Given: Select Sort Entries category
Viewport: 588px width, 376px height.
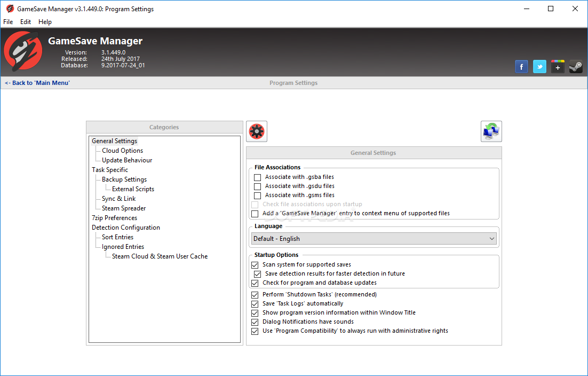Looking at the screenshot, I should coord(117,237).
